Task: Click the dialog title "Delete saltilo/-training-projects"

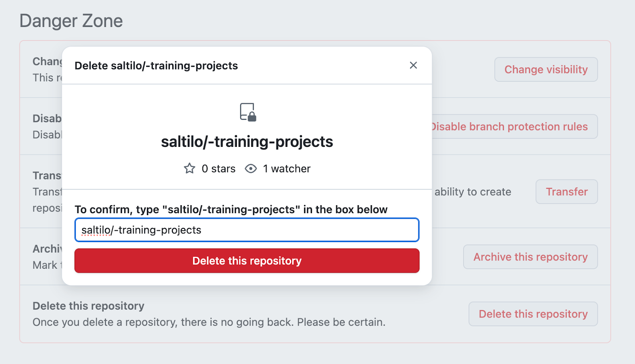Action: pos(156,65)
